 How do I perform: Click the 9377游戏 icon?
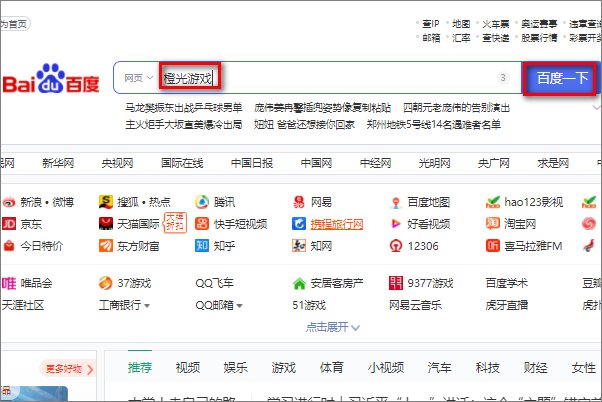coord(396,283)
